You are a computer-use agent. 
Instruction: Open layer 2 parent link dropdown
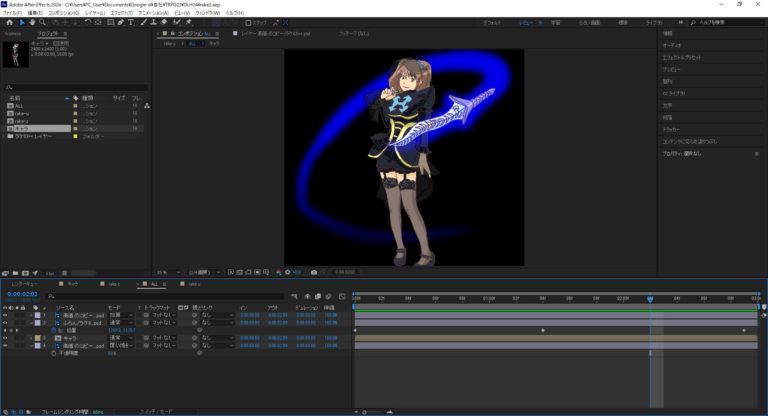217,323
